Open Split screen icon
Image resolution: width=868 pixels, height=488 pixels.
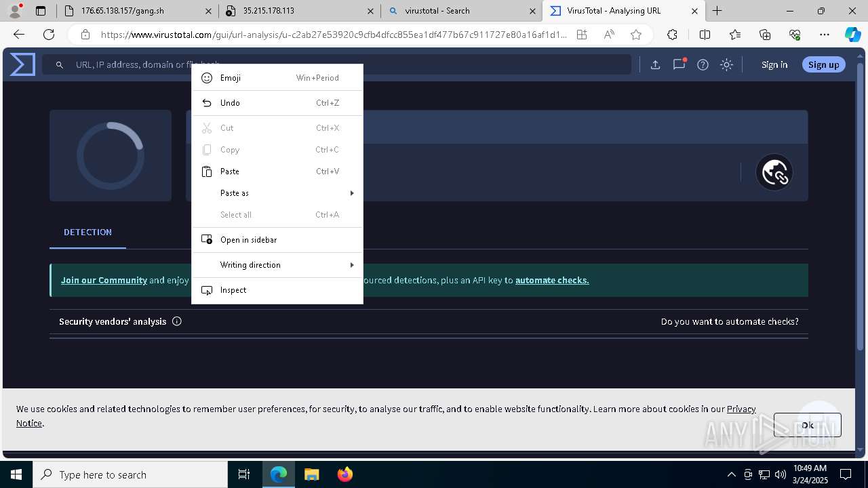(x=705, y=35)
